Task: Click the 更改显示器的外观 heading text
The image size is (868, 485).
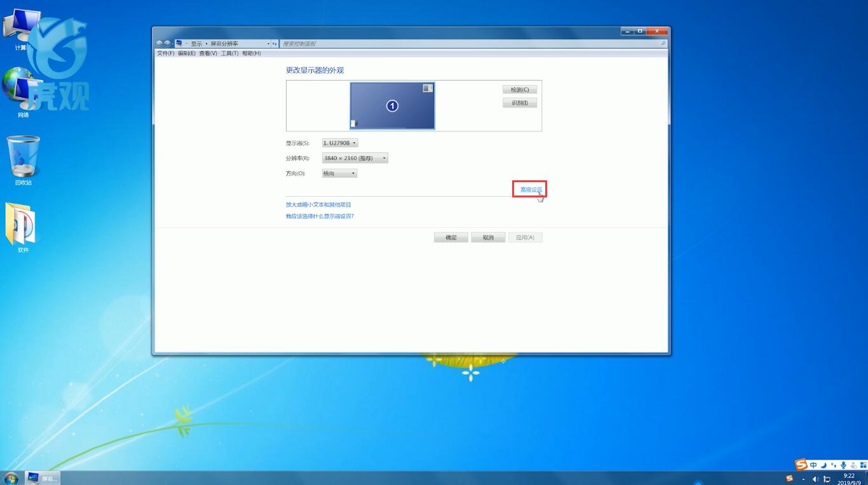Action: pos(315,70)
